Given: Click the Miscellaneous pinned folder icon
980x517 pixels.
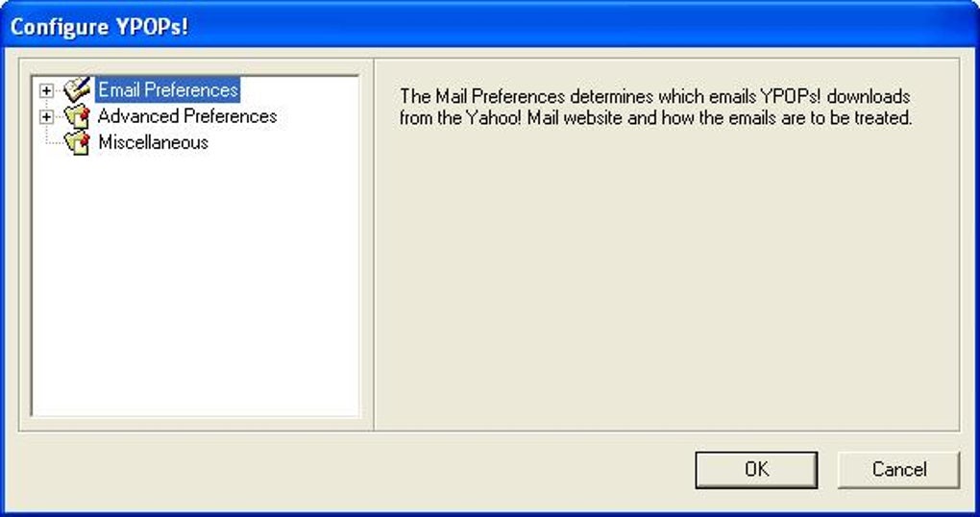Looking at the screenshot, I should [77, 142].
